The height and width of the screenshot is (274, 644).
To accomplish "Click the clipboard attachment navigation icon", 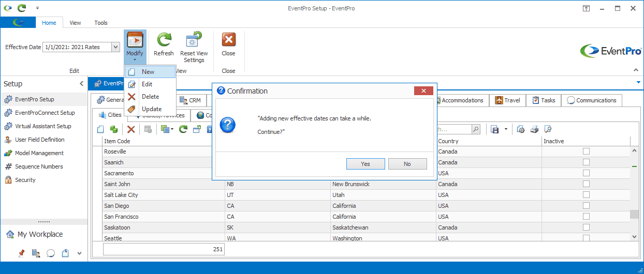I will (65, 253).
